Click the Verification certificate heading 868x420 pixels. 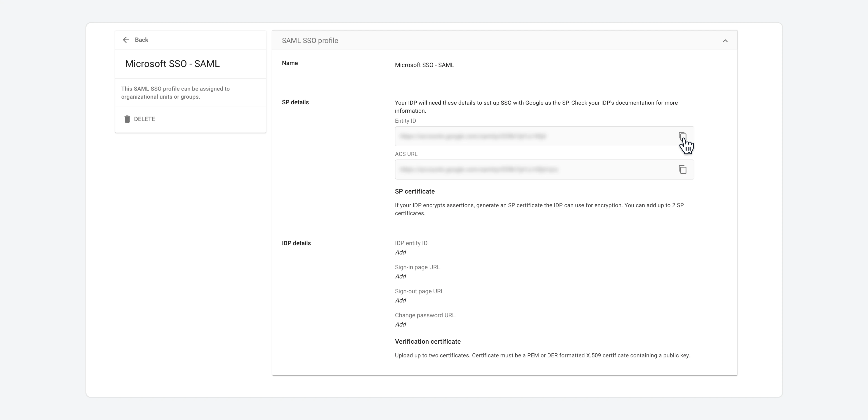[428, 342]
